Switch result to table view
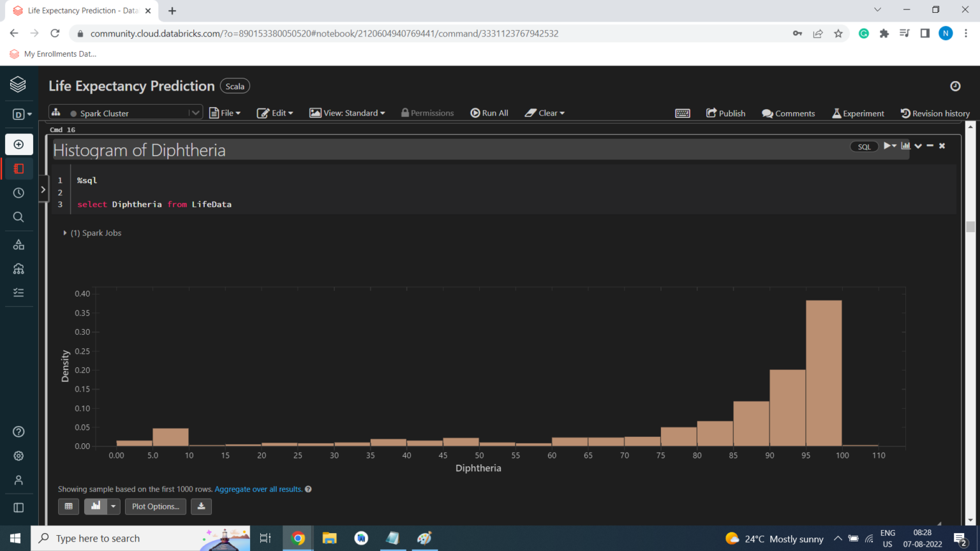980x551 pixels. 69,506
